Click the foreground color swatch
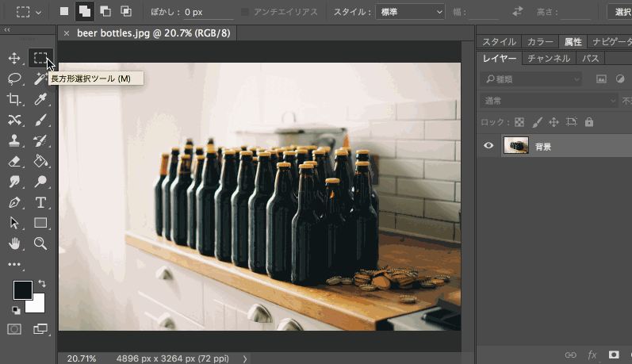The height and width of the screenshot is (364, 632). [23, 289]
